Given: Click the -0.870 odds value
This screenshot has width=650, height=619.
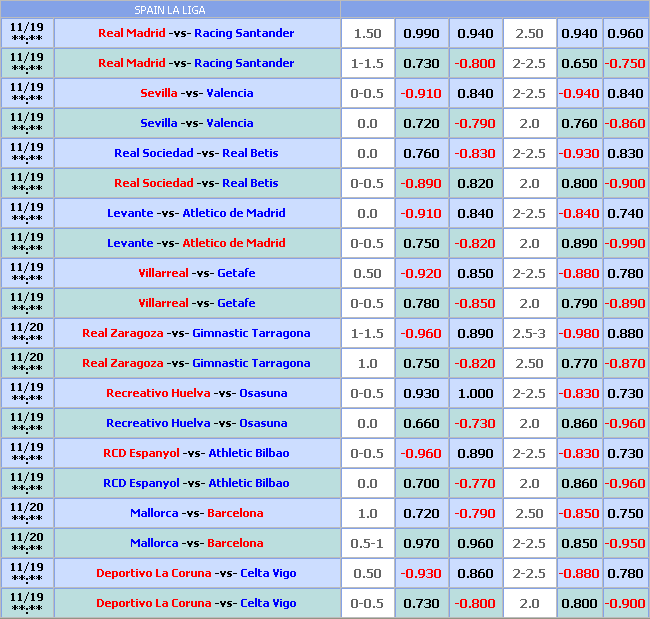Looking at the screenshot, I should pyautogui.click(x=625, y=363).
